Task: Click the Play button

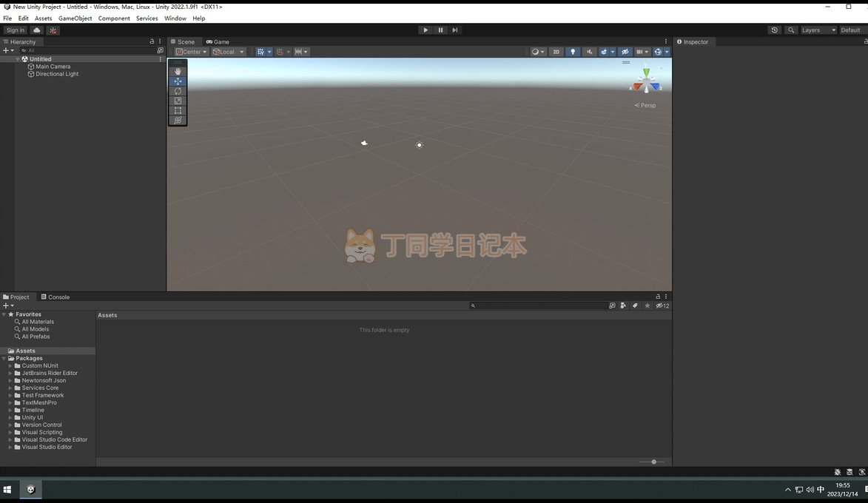Action: tap(425, 30)
